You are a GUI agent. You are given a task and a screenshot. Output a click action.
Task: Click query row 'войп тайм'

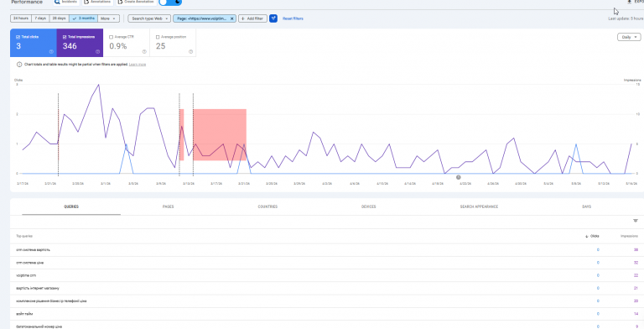[x=327, y=314]
